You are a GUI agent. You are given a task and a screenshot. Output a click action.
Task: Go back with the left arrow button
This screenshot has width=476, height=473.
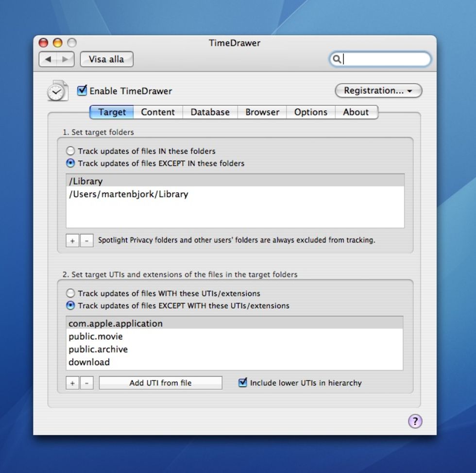pyautogui.click(x=48, y=59)
